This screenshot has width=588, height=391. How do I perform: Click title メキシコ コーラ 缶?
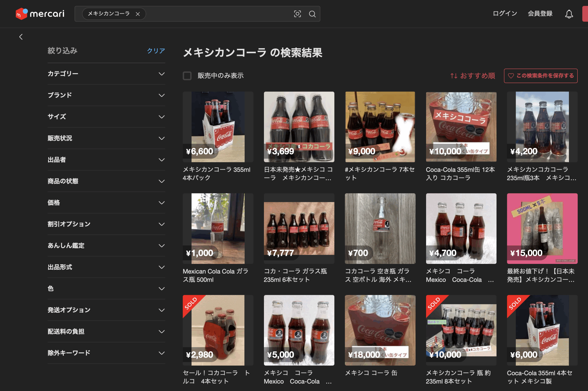[371, 373]
